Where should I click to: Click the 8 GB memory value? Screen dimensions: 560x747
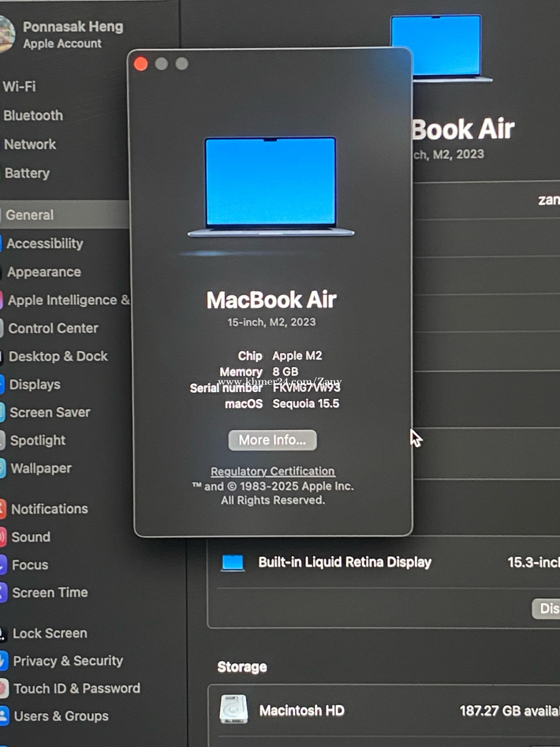[x=285, y=371]
